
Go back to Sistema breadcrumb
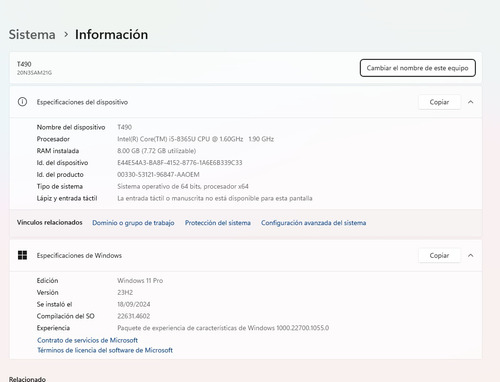coord(32,35)
